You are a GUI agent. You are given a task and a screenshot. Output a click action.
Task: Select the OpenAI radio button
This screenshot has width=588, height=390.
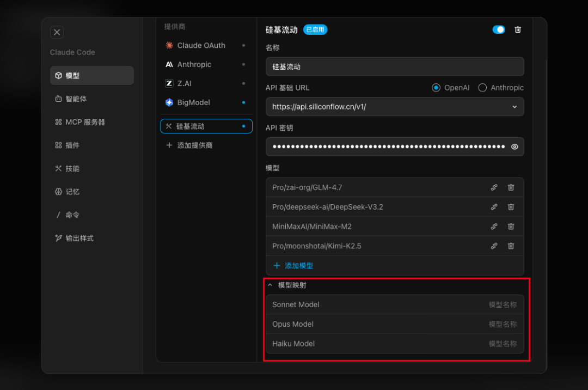[x=436, y=88]
